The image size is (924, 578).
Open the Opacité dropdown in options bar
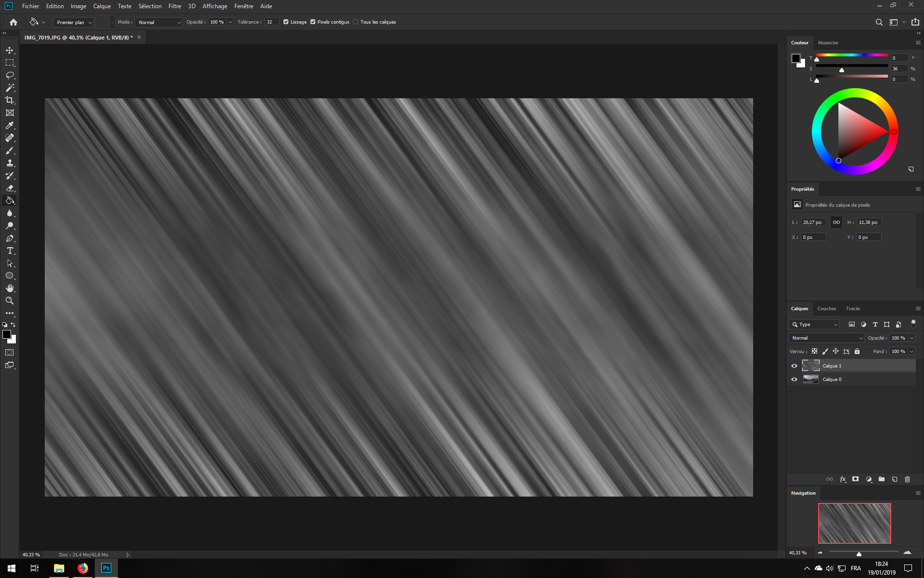(x=229, y=22)
